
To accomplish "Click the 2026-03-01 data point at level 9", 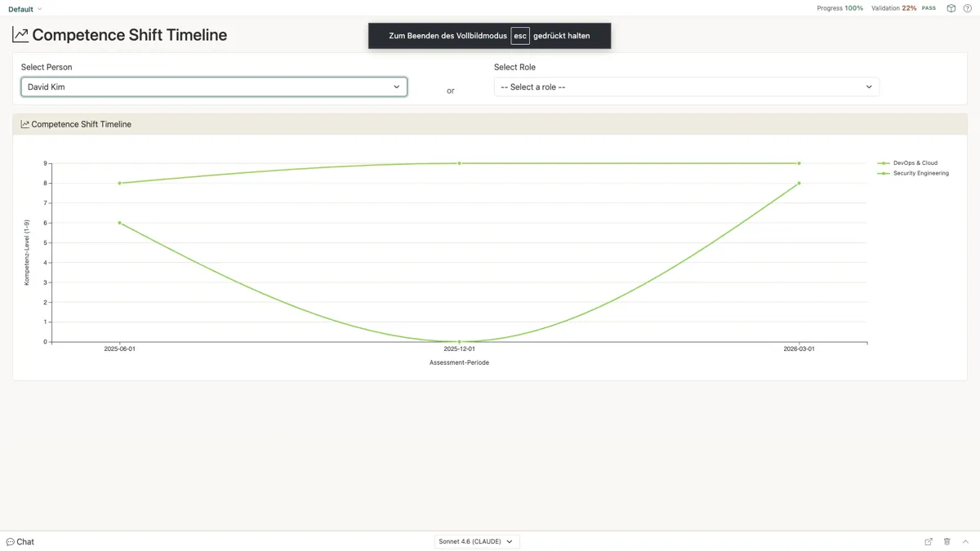I will click(799, 163).
